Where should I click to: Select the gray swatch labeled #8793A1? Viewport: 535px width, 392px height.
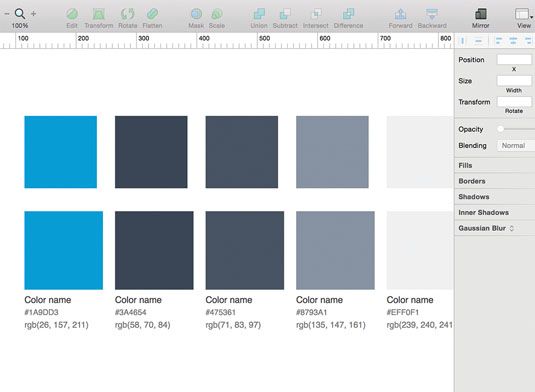coord(335,250)
